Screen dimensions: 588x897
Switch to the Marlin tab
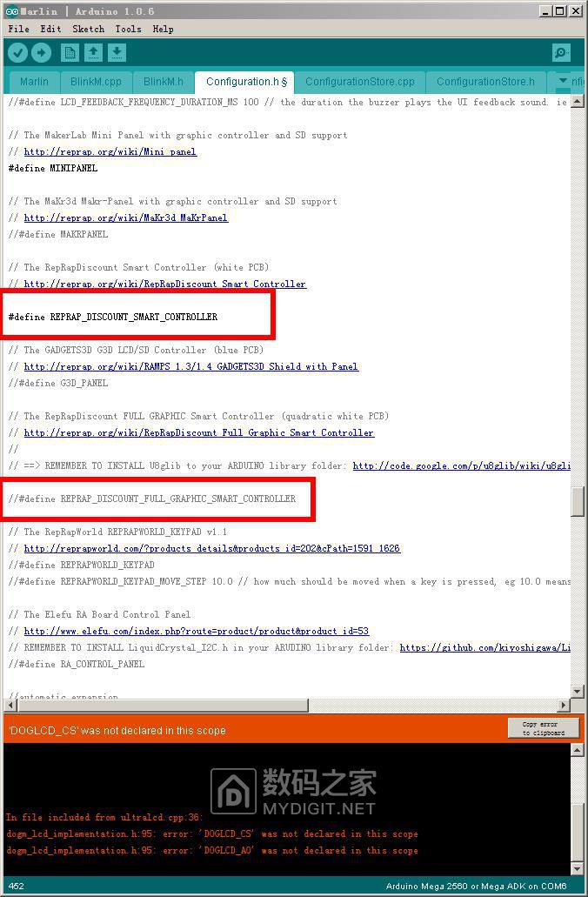pos(34,82)
